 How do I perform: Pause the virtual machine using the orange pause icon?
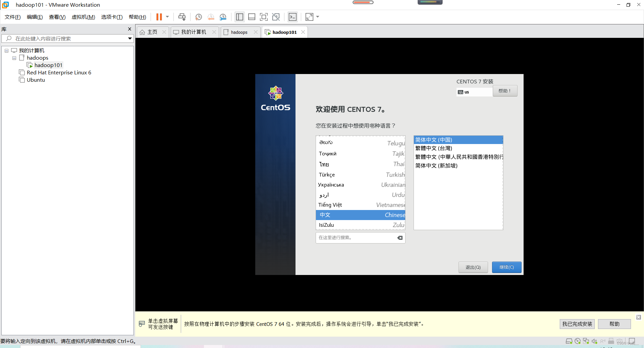(x=159, y=17)
